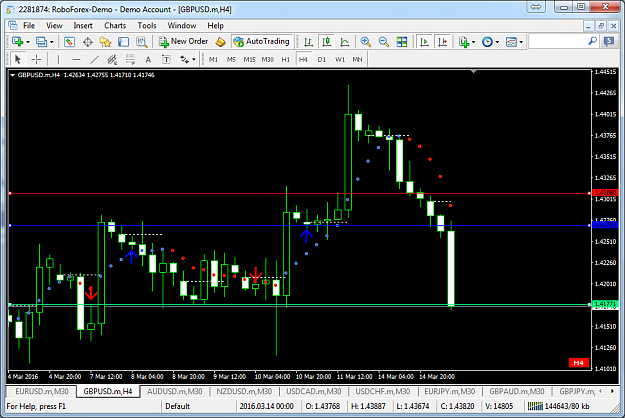This screenshot has height=418, width=625.
Task: Open the Charts menu
Action: coord(115,26)
